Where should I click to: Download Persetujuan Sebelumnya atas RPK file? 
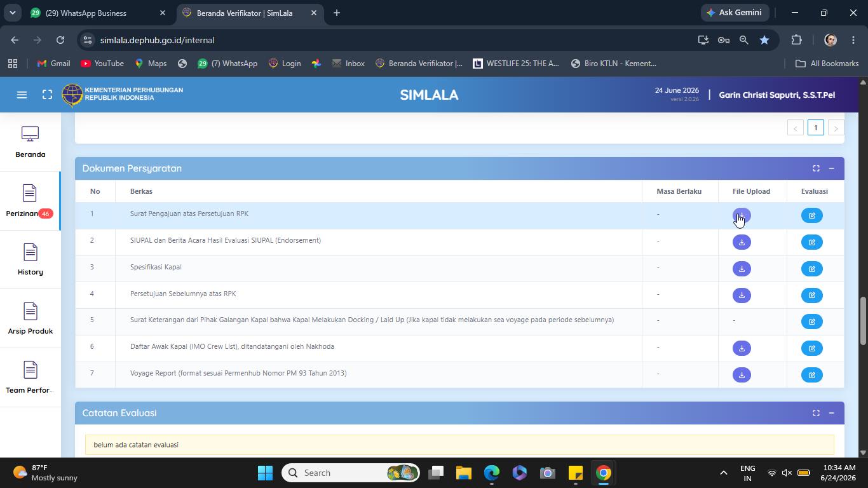(742, 295)
